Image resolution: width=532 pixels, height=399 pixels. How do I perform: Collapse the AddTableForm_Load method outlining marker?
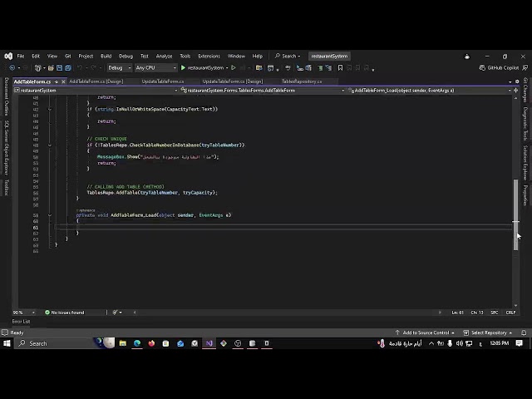50,215
